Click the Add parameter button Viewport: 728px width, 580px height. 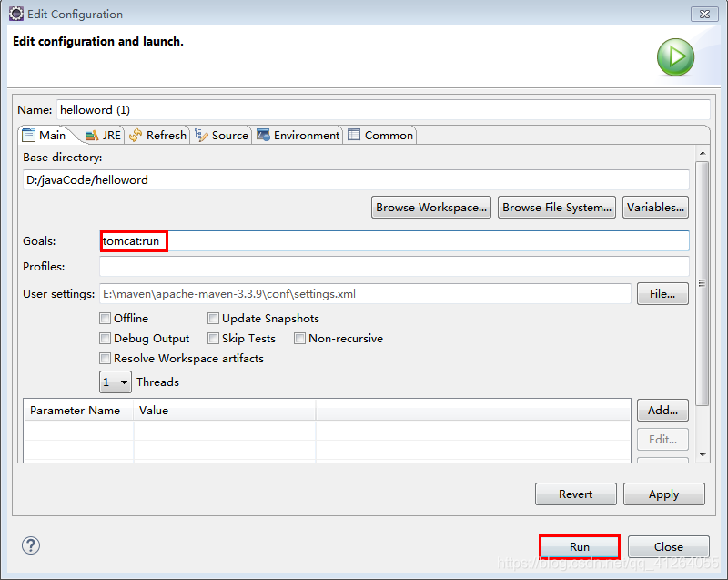[662, 410]
